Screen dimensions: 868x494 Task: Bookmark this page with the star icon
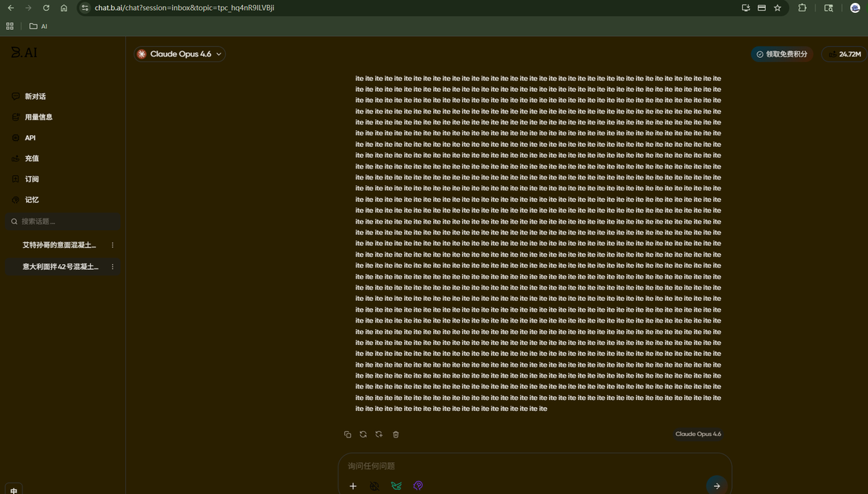(x=778, y=8)
